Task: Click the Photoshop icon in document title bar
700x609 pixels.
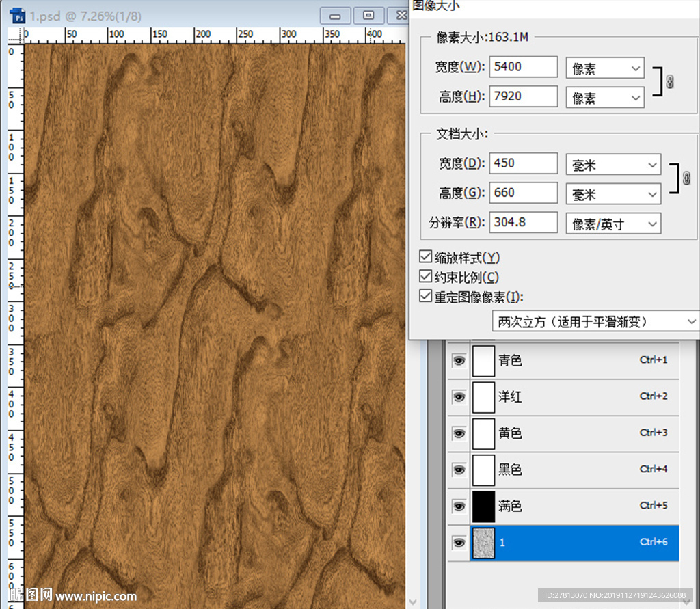Action: point(20,16)
